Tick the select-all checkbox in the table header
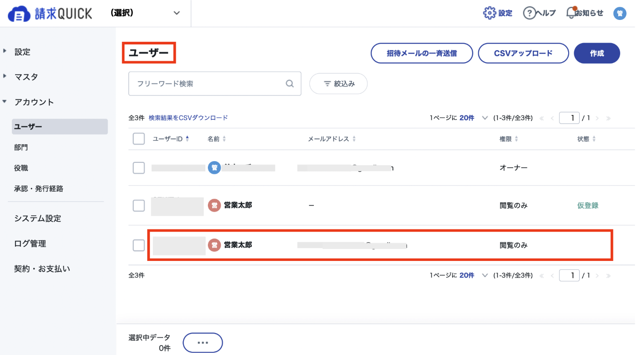This screenshot has height=355, width=644. pos(139,139)
